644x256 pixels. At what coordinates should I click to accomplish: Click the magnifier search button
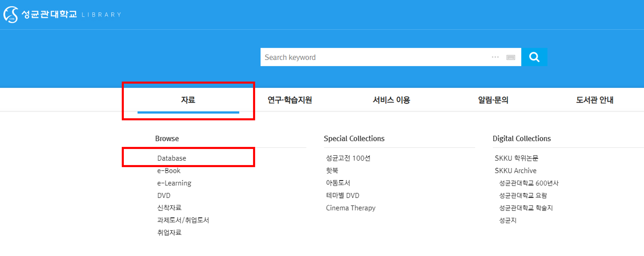(534, 57)
